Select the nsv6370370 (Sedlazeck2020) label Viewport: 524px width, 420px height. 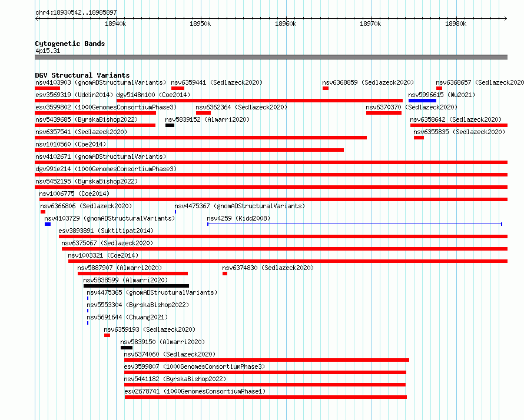pyautogui.click(x=412, y=107)
